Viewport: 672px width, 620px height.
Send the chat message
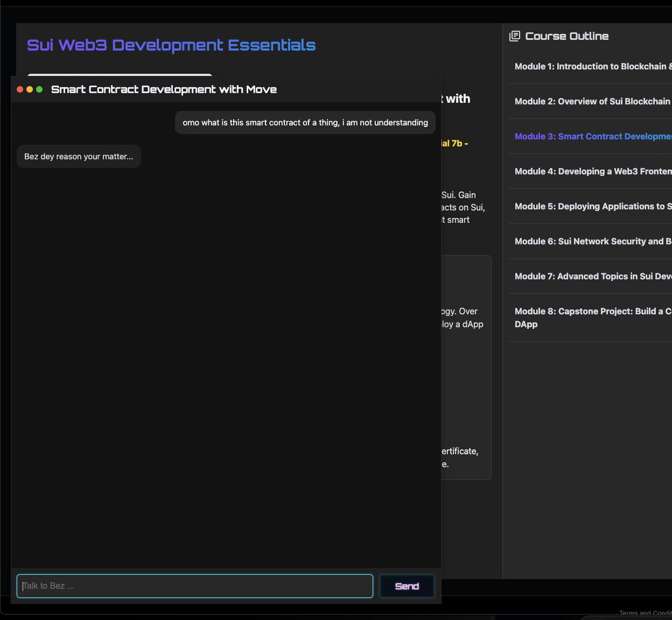407,586
